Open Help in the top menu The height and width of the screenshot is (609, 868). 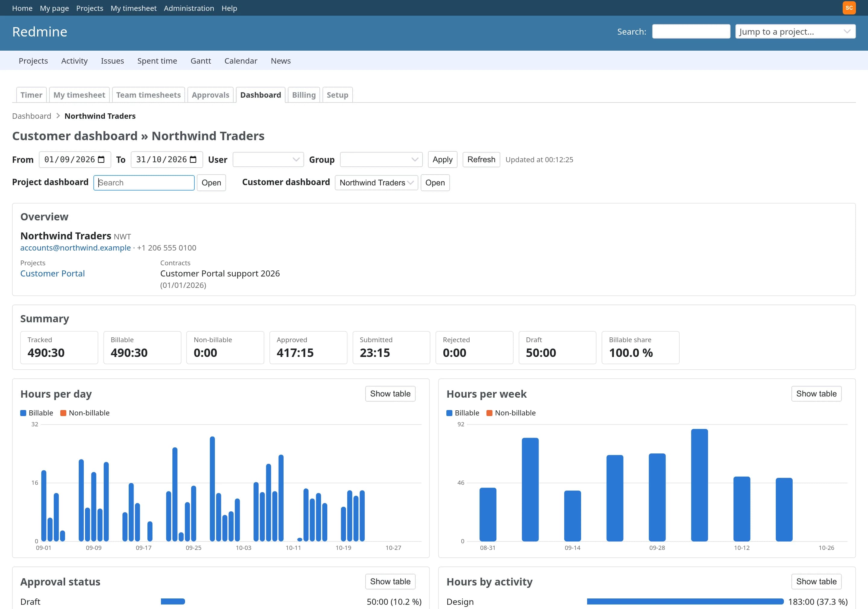229,8
